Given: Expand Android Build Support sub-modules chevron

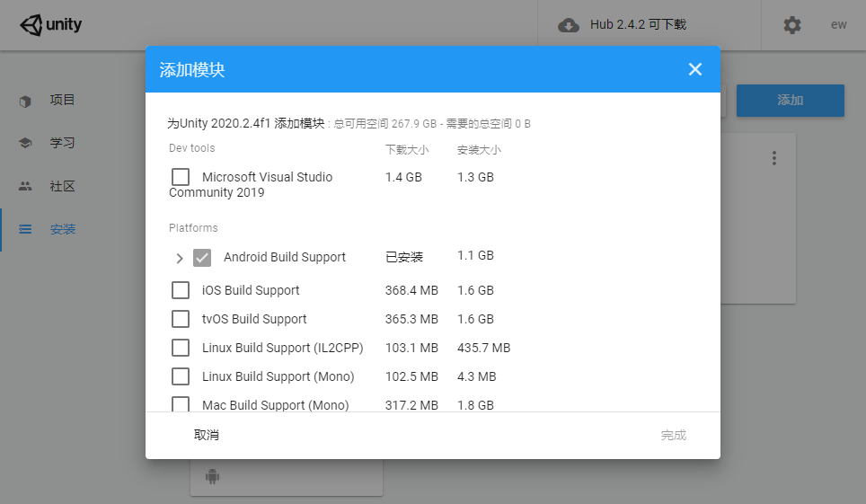Looking at the screenshot, I should (x=179, y=258).
